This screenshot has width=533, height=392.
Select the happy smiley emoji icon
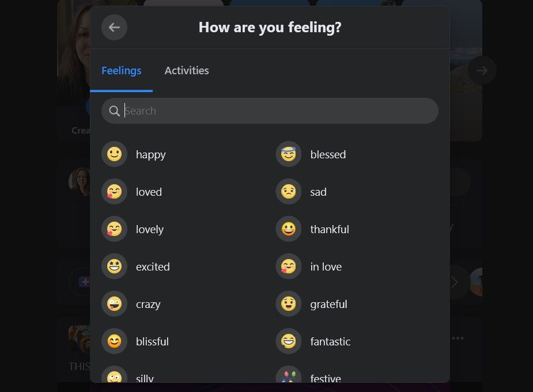click(114, 154)
